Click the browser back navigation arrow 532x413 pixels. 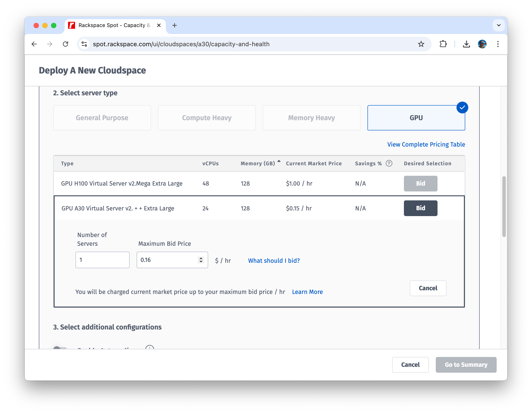click(34, 44)
